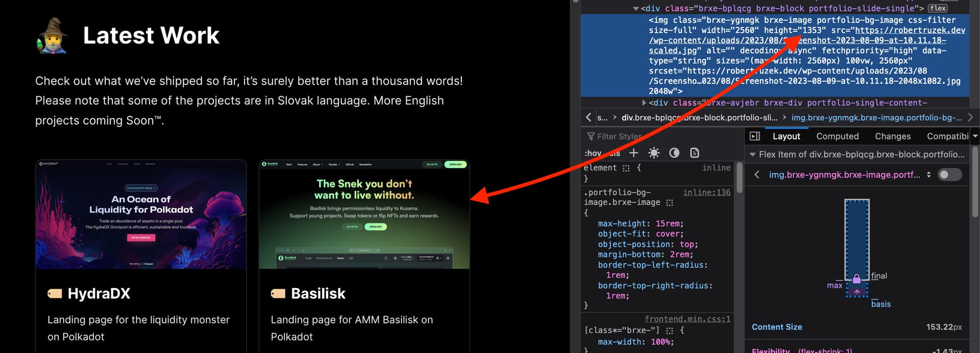The width and height of the screenshot is (980, 353).
Task: Click the rules pane vertical scrollbar
Action: pyautogui.click(x=739, y=177)
